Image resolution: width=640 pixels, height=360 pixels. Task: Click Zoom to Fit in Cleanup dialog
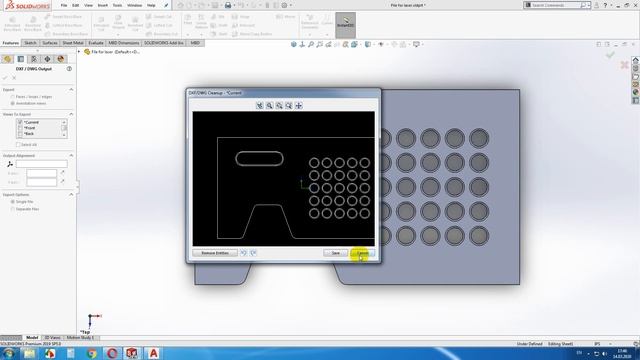pyautogui.click(x=260, y=106)
